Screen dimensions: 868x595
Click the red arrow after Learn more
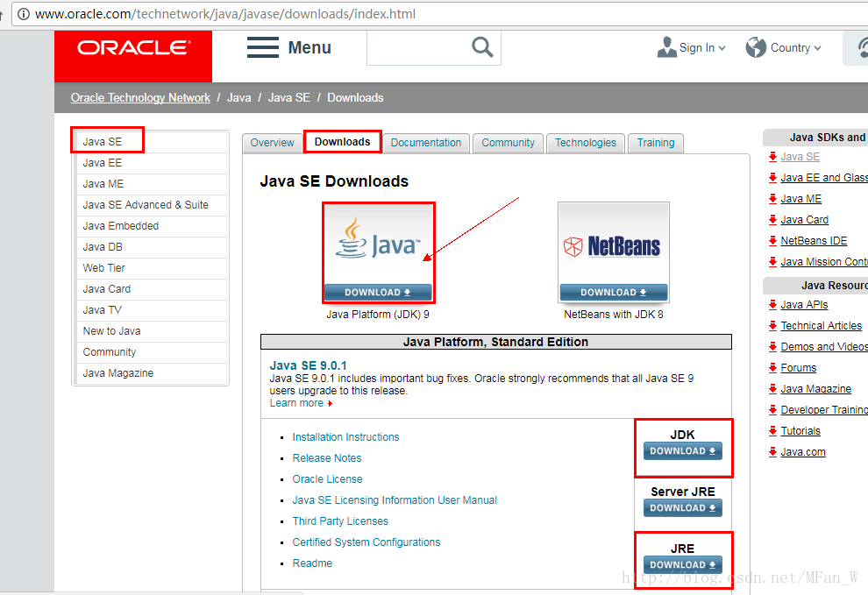[330, 403]
